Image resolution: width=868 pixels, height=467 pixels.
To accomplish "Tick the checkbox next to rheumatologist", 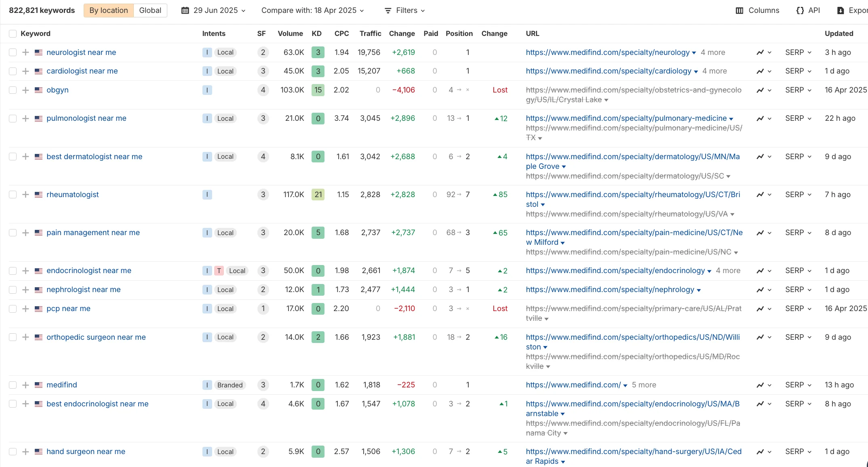I will tap(13, 194).
